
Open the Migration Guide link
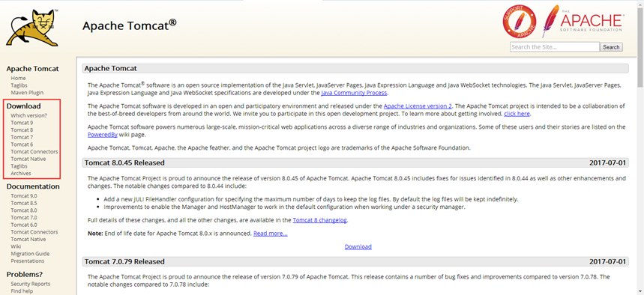(x=30, y=254)
